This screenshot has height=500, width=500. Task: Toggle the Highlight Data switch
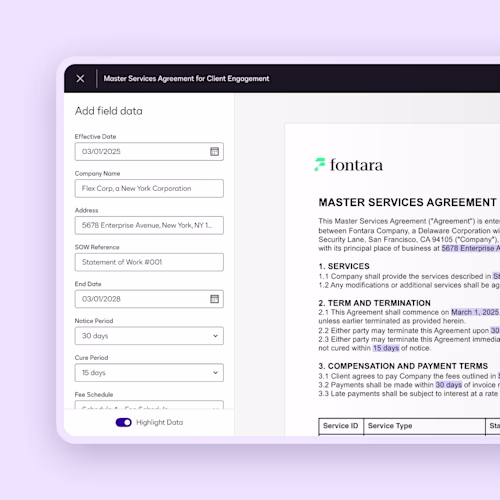(x=123, y=422)
